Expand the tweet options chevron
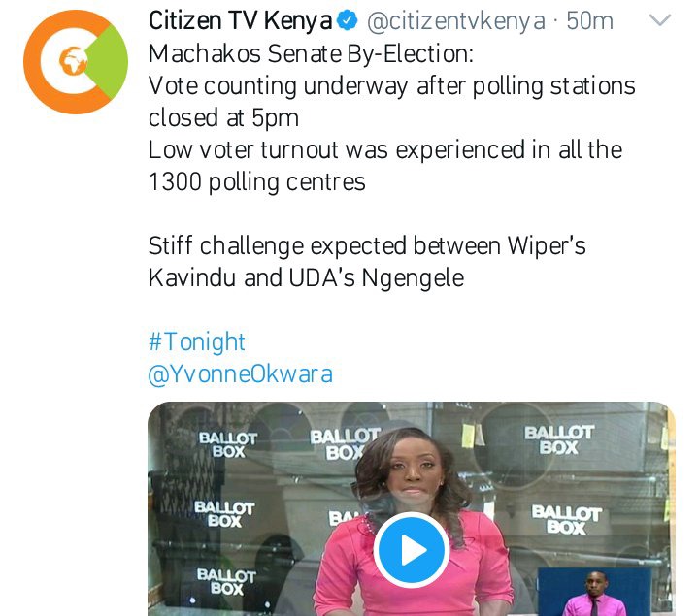The height and width of the screenshot is (616, 699). click(x=660, y=20)
